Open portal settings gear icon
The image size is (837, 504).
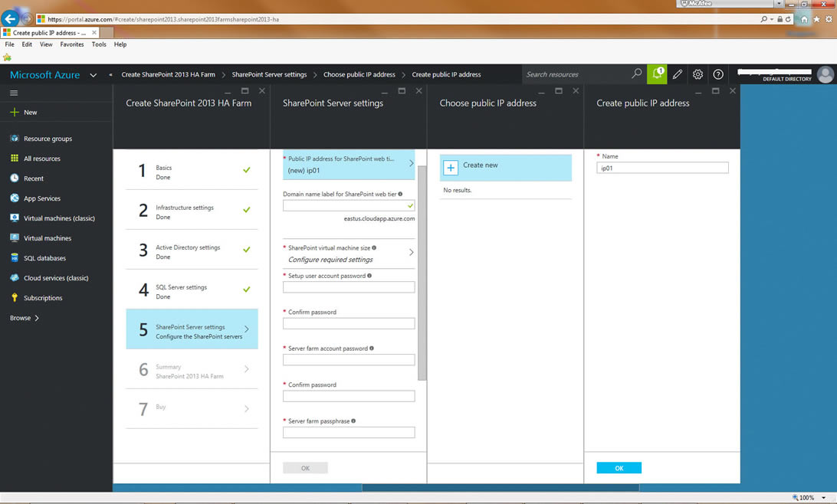coord(697,74)
